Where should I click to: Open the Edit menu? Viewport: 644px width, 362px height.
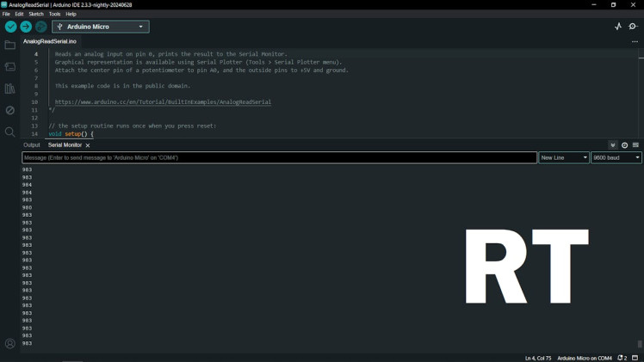tap(19, 14)
